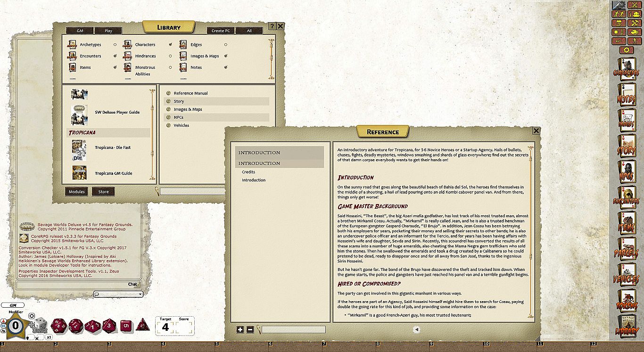
Task: Open the chat mode dropdown below chat
Action: (118, 295)
